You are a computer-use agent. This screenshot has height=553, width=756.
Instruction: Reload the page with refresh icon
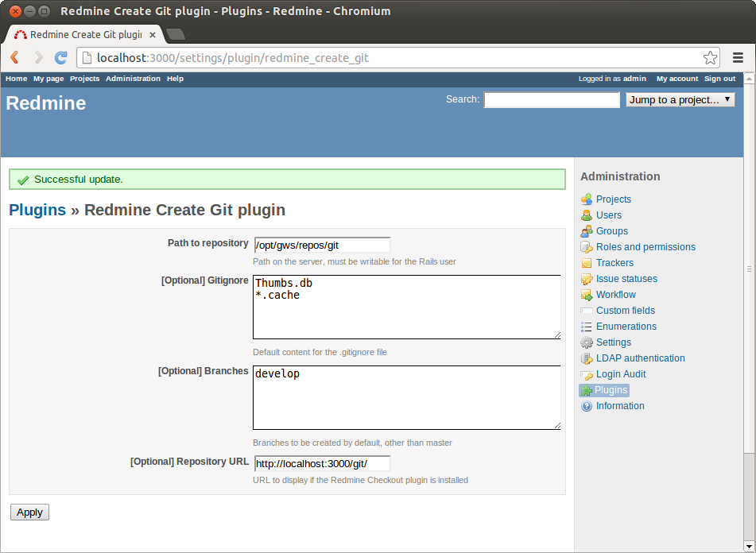(x=60, y=58)
